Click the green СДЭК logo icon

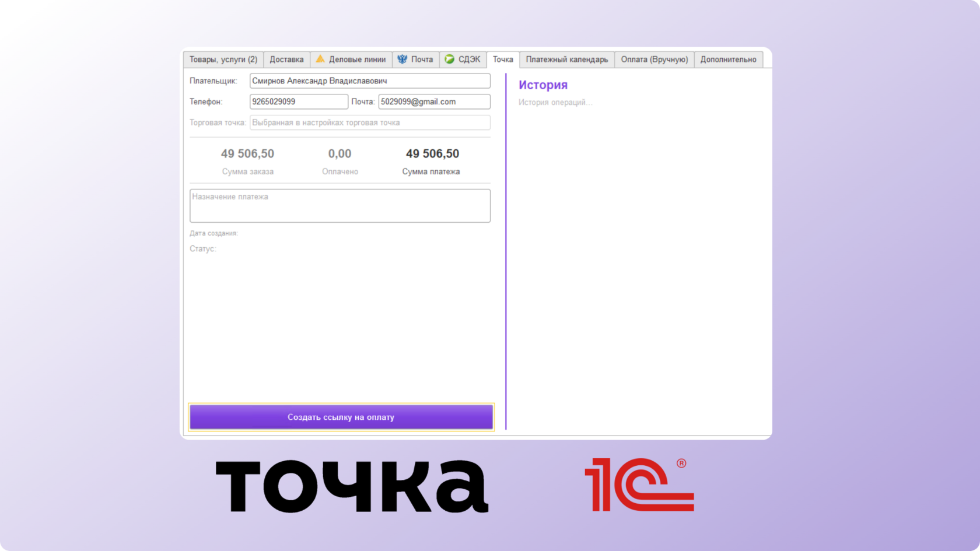click(450, 59)
